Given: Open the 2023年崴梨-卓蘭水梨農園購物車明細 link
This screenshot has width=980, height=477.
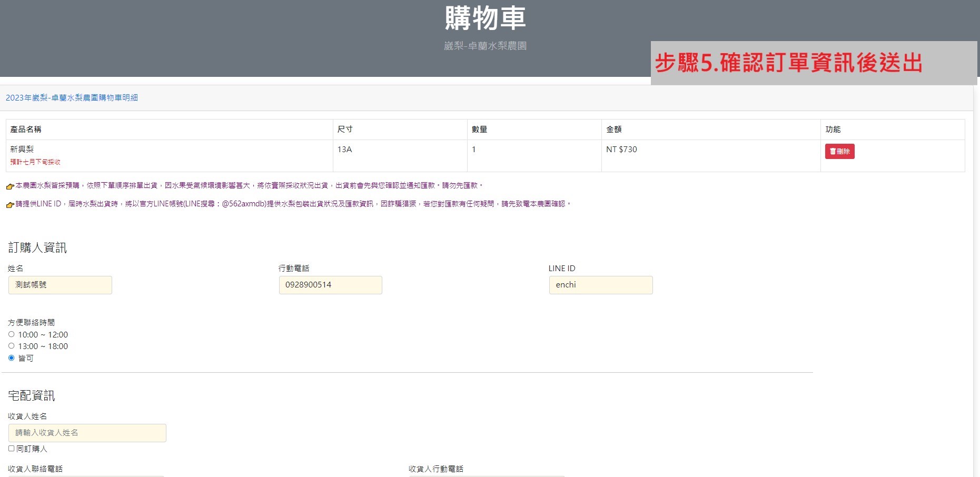Looking at the screenshot, I should (x=72, y=98).
